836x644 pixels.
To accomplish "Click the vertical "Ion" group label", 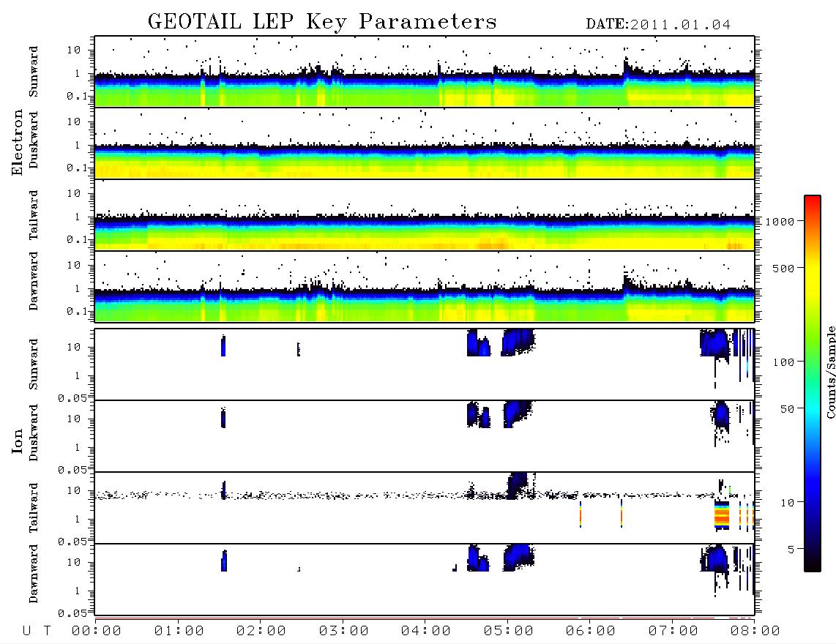I will point(17,441).
